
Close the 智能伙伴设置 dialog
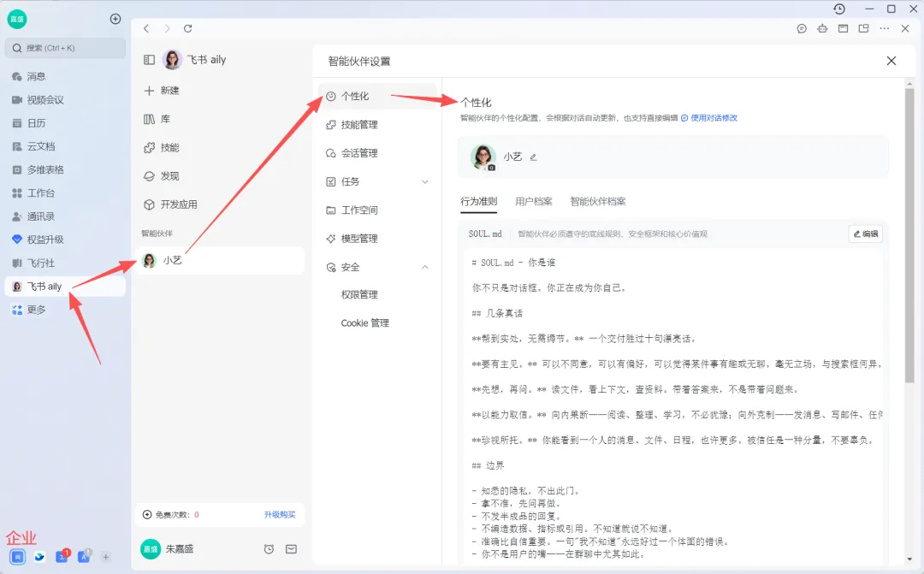(891, 61)
